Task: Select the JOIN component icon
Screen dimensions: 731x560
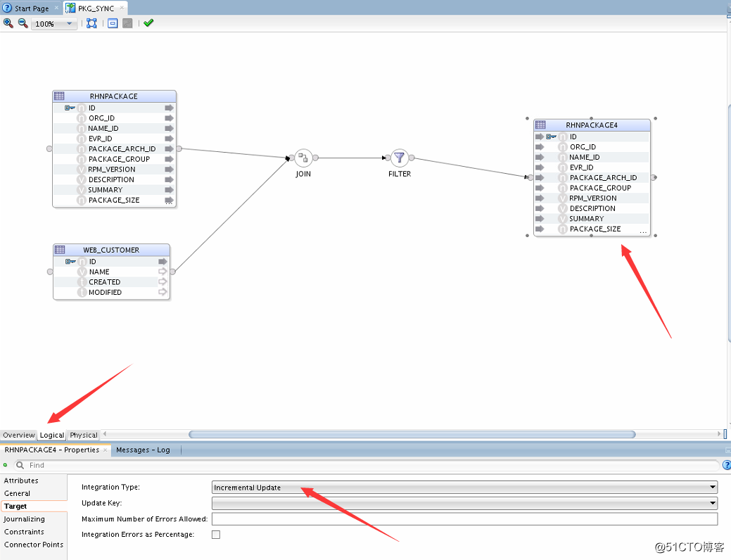Action: [303, 158]
